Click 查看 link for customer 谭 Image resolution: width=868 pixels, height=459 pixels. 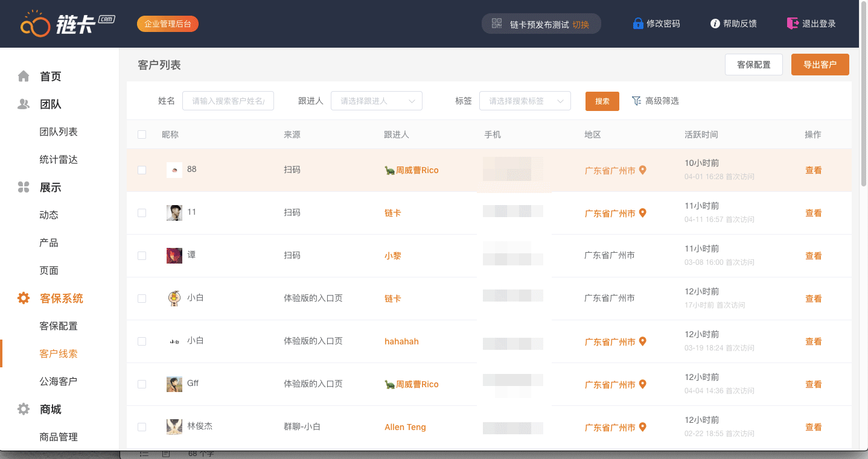813,256
